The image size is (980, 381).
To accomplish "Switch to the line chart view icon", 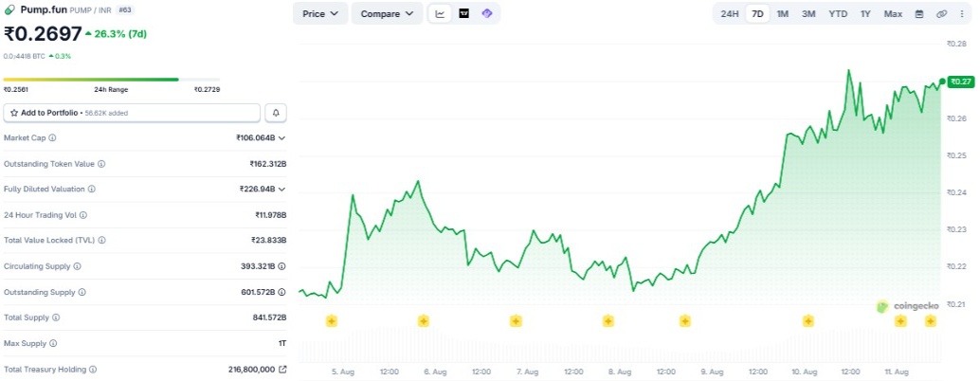I will tap(440, 13).
